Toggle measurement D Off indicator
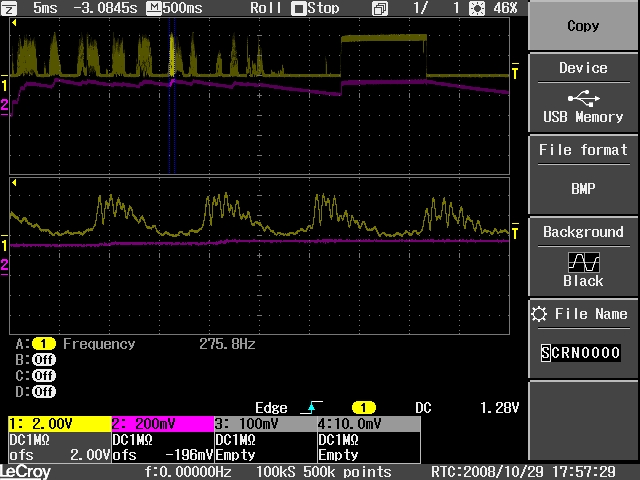 (44, 391)
